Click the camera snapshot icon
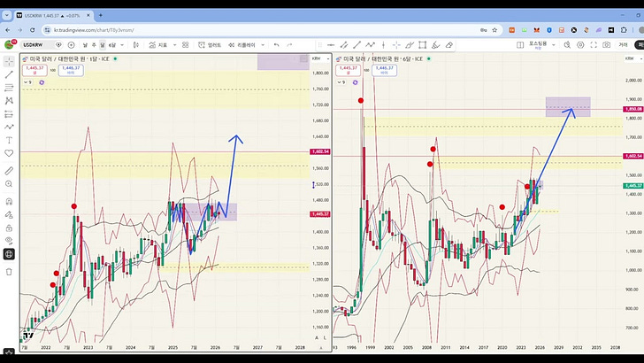The height and width of the screenshot is (363, 644). [607, 45]
